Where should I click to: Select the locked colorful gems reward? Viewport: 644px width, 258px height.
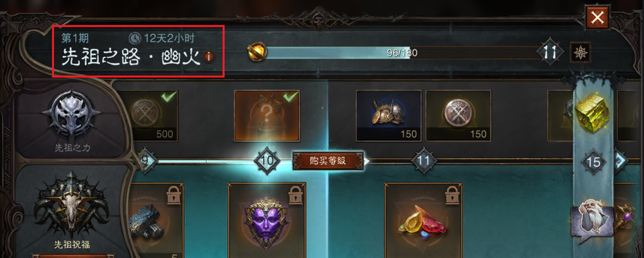(x=423, y=220)
